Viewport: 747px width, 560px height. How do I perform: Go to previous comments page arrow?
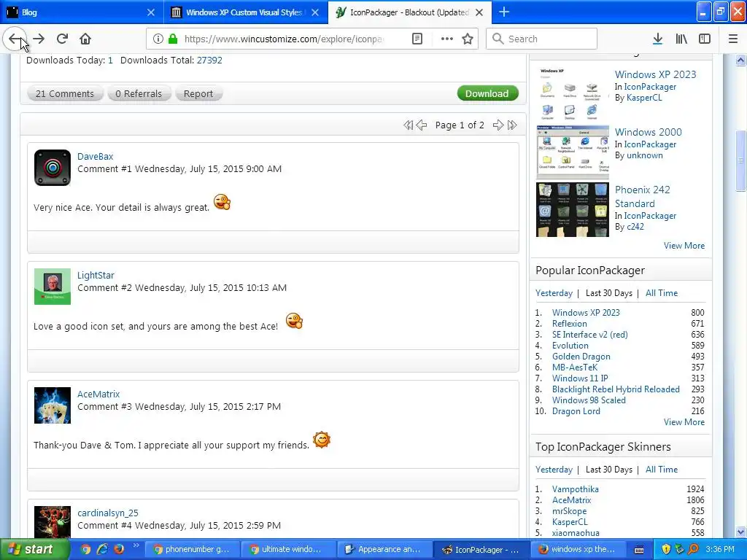(x=422, y=125)
